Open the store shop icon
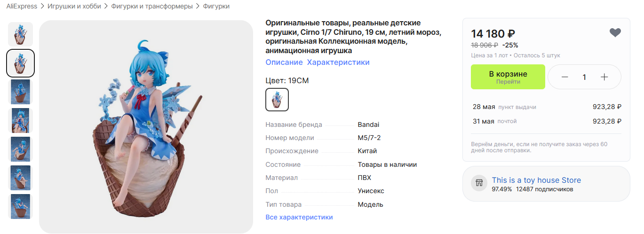The height and width of the screenshot is (234, 644). pyautogui.click(x=479, y=184)
